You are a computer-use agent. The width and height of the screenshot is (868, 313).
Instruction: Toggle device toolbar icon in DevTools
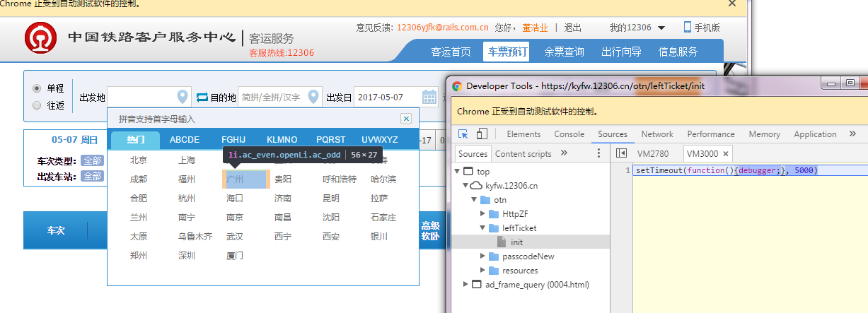(x=482, y=134)
